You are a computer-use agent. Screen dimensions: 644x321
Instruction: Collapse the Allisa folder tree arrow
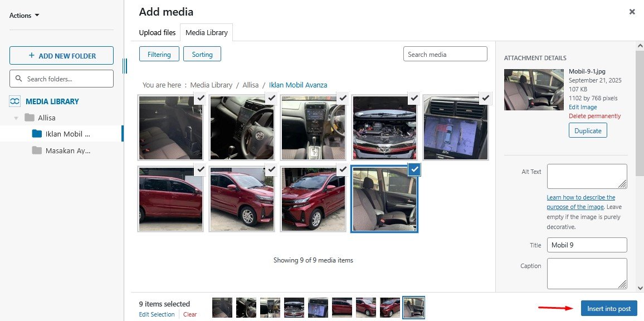[16, 118]
